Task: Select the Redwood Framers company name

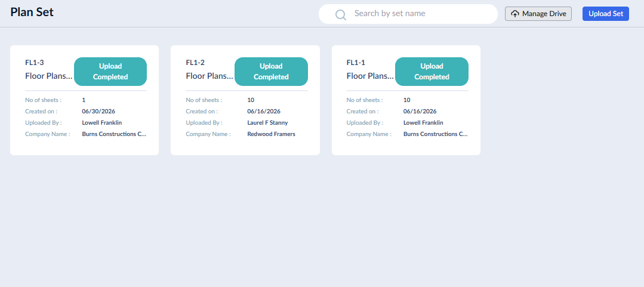Action: 271,134
